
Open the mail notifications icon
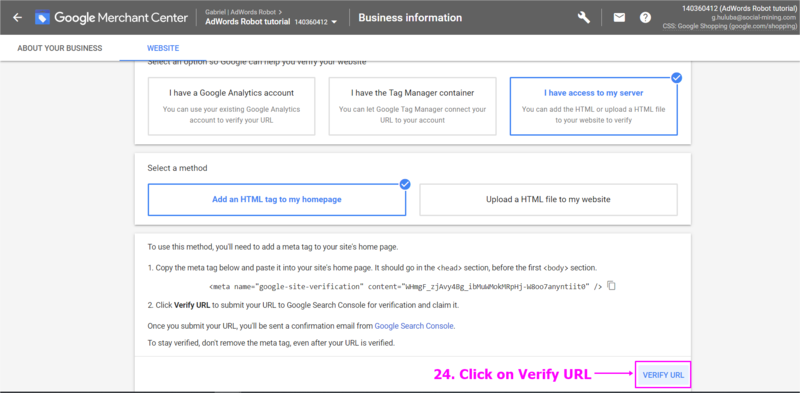(619, 17)
